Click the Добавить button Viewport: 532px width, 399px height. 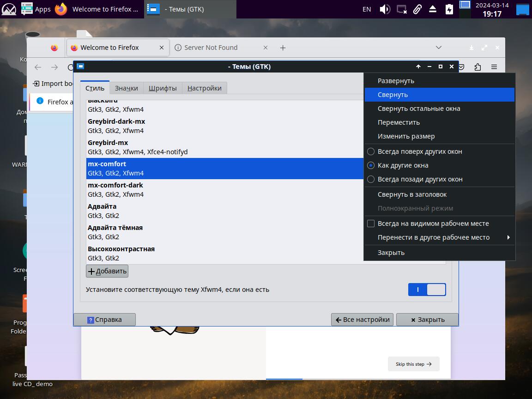[107, 271]
